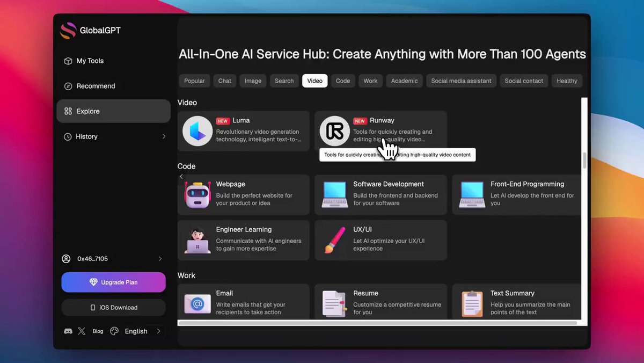Viewport: 644px width, 363px height.
Task: Click the diamond icon on Upgrade Plan
Action: (94, 282)
